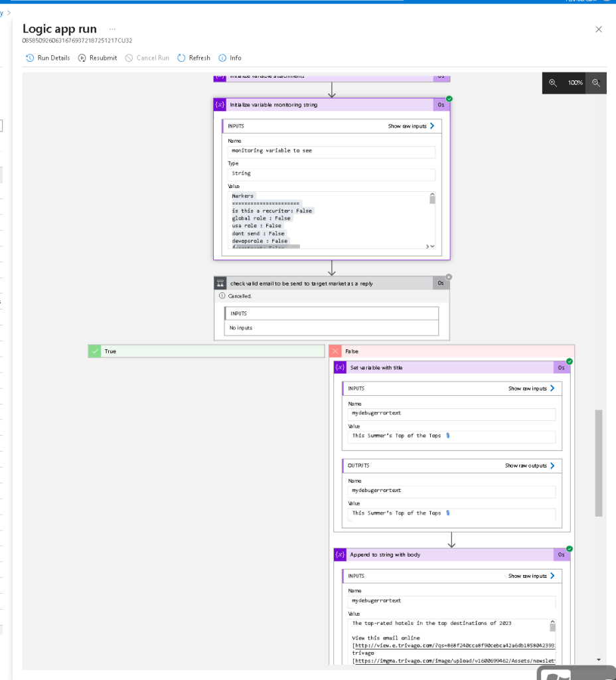Viewport: 616px width, 680px height.
Task: Click success badge on Initialize variable monitoring string
Action: tap(449, 98)
